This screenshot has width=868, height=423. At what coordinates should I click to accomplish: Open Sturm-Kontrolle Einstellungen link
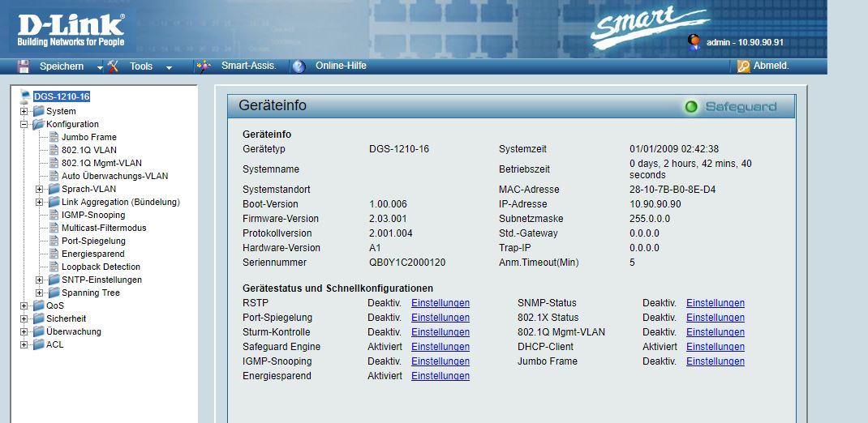[440, 332]
